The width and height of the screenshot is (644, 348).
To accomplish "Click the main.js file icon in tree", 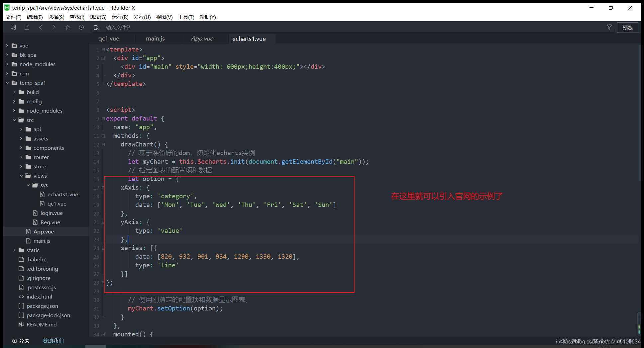I will [x=28, y=241].
